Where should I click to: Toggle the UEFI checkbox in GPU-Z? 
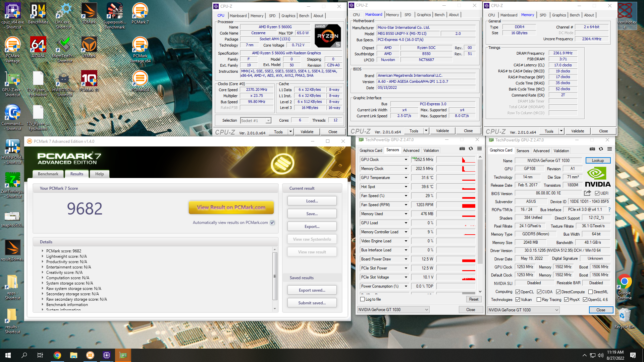(x=597, y=193)
